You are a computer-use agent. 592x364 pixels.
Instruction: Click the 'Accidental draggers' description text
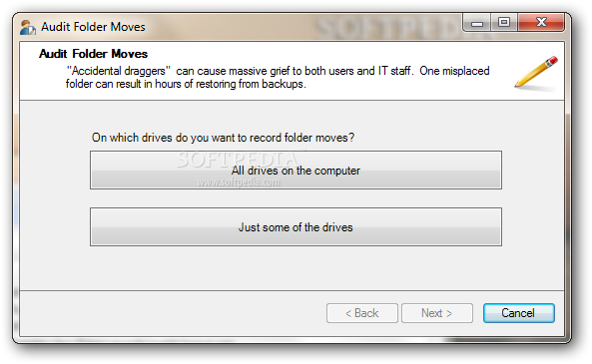pos(278,77)
